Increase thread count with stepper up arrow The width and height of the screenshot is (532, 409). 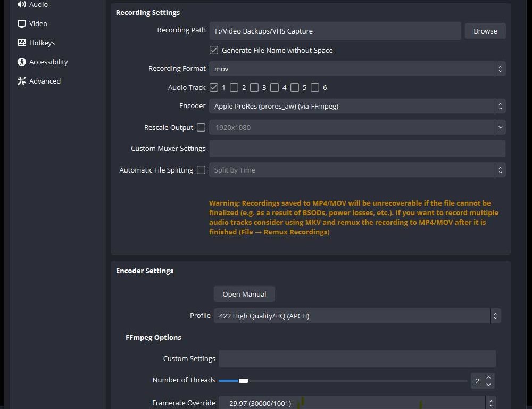489,377
